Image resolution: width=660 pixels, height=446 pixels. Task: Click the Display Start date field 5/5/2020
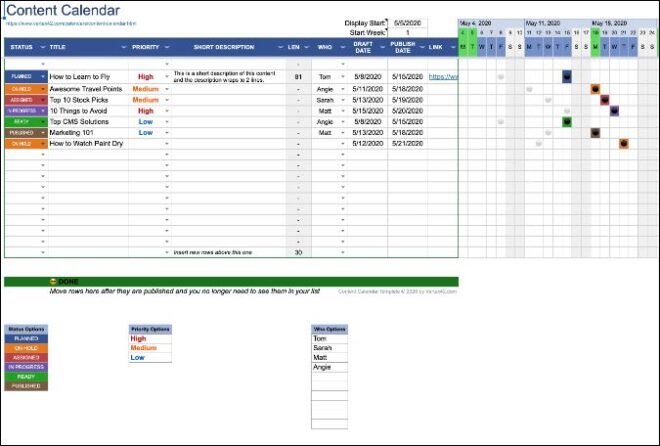coord(407,23)
